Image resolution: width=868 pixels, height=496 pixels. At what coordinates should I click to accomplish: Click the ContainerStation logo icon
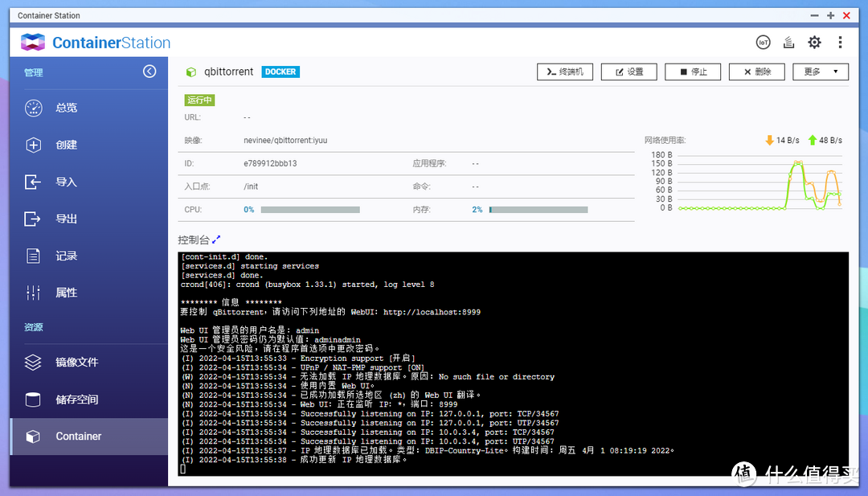(x=33, y=42)
